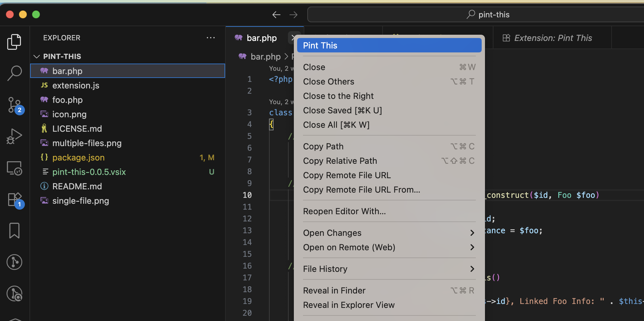The image size is (644, 321).
Task: Click the JS icon beside extension.js
Action: tap(44, 85)
